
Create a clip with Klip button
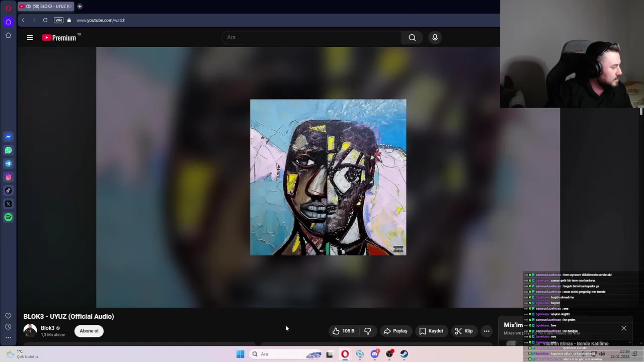click(x=463, y=331)
